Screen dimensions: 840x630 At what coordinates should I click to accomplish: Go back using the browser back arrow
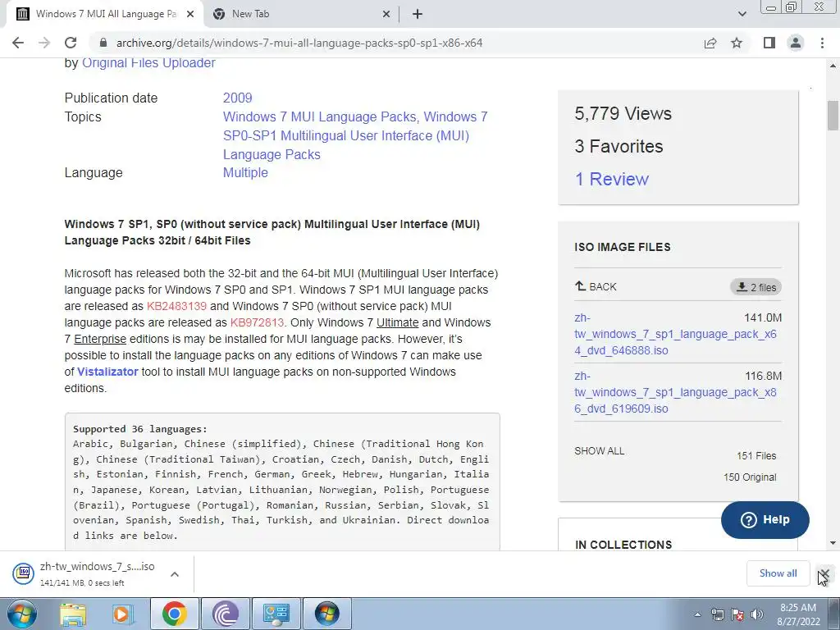pos(18,43)
